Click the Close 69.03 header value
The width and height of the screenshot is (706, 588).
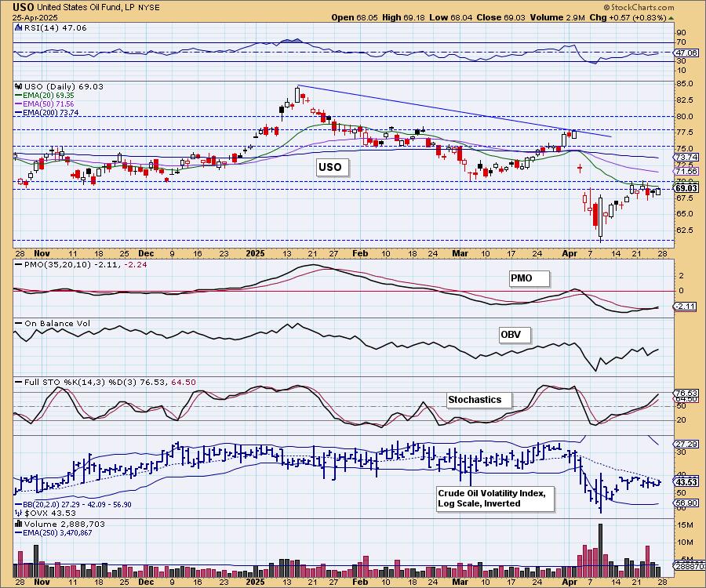(500, 17)
